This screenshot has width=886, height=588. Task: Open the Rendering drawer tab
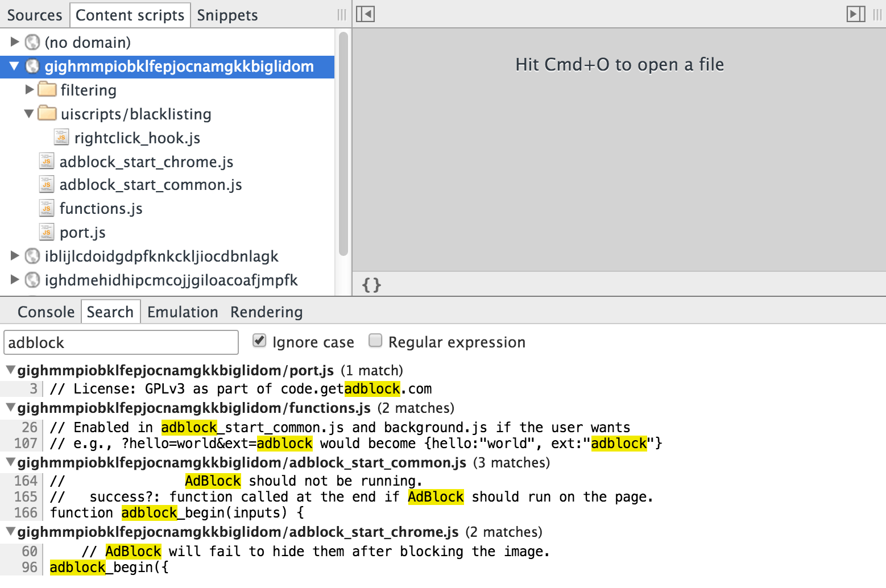pos(267,312)
